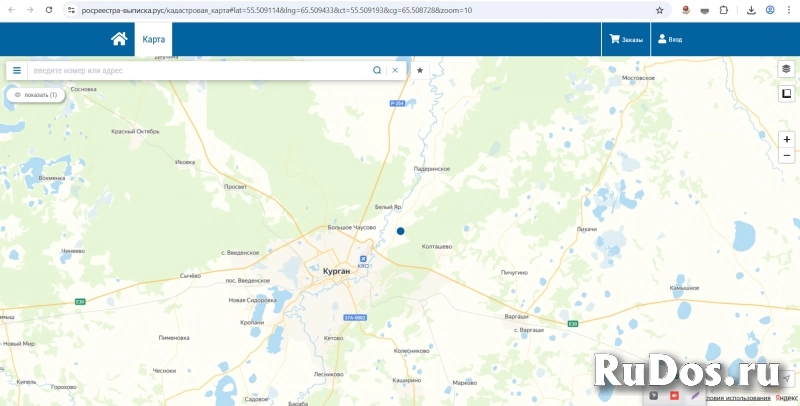Click the square icon below the layers button
800x406 pixels.
tap(787, 94)
